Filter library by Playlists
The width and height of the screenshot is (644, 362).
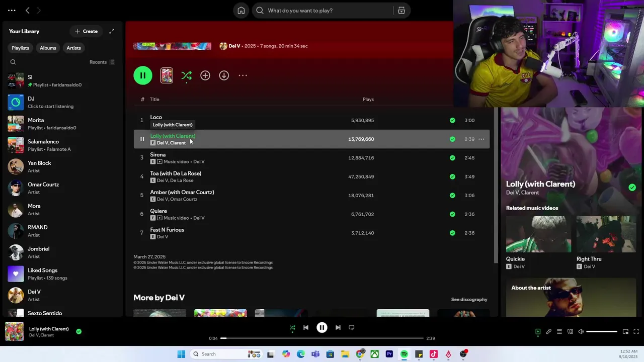21,48
